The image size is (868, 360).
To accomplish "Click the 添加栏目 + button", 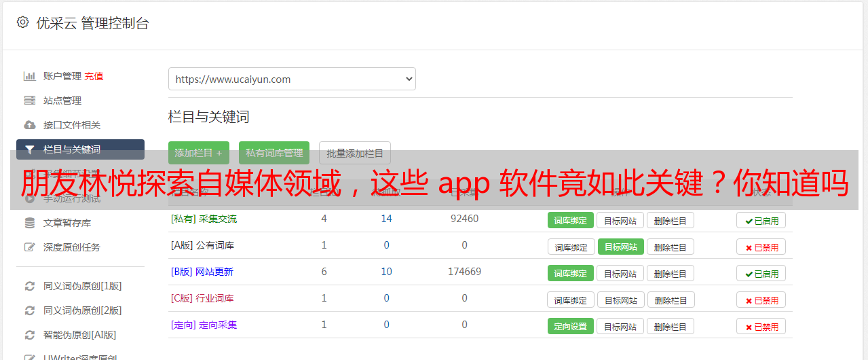I will 199,153.
